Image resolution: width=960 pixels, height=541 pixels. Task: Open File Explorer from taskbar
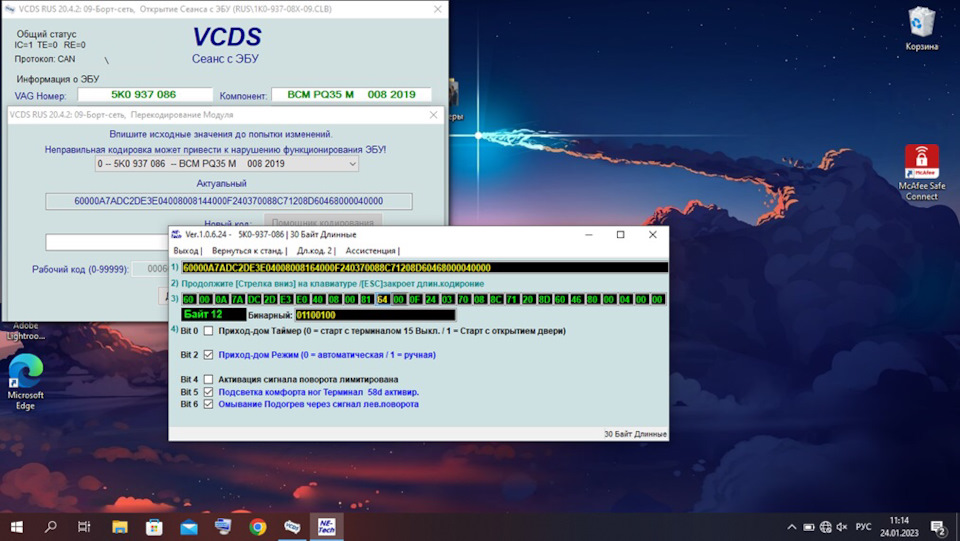(x=119, y=527)
